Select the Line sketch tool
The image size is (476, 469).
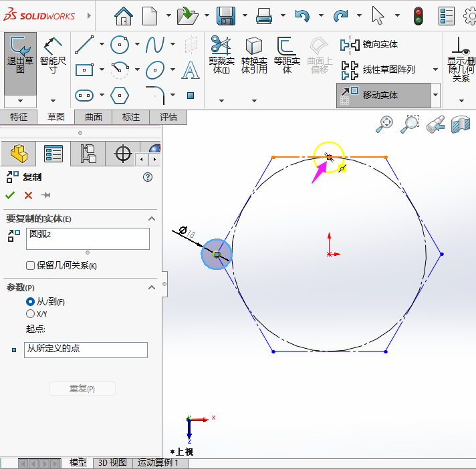point(84,45)
